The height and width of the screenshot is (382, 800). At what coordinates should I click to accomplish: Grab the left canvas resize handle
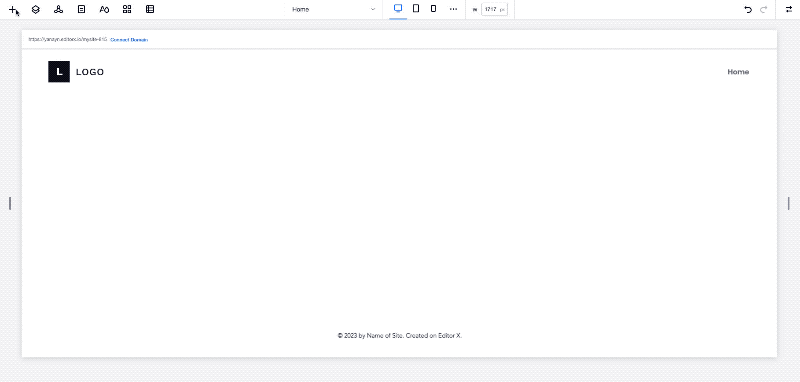10,203
